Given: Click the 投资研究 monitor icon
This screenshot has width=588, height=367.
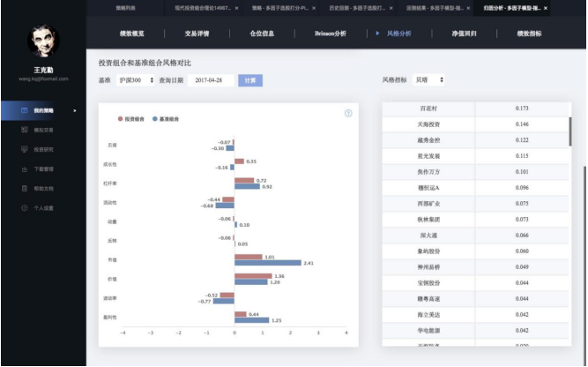Looking at the screenshot, I should pyautogui.click(x=25, y=149).
